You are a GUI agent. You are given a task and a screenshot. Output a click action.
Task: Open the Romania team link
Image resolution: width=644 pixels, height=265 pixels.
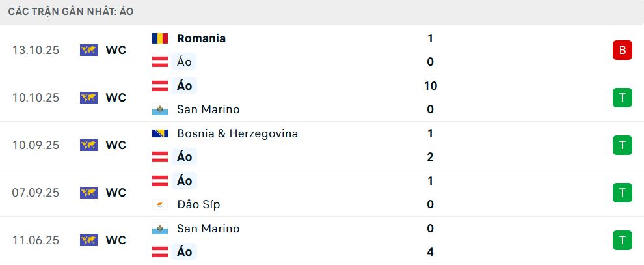[x=201, y=38]
